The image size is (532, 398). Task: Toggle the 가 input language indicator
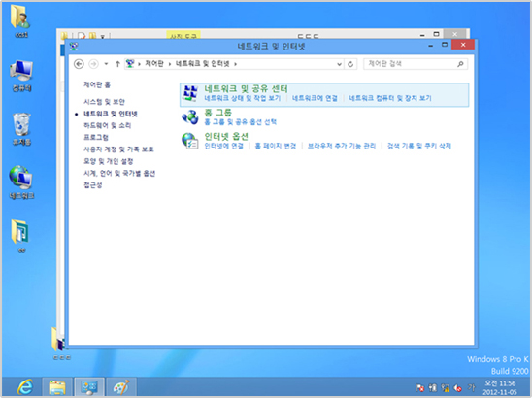[x=471, y=387]
